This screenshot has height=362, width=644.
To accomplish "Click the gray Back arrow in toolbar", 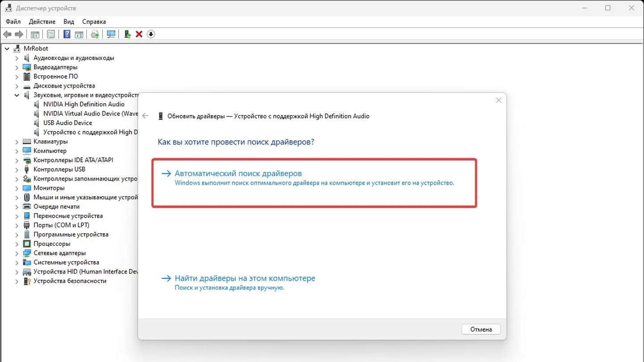I will click(7, 34).
